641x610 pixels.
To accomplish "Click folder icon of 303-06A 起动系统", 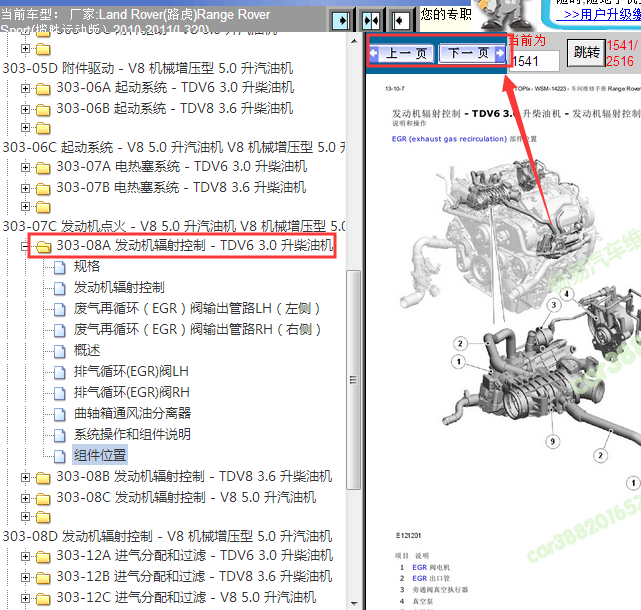I will click(43, 89).
